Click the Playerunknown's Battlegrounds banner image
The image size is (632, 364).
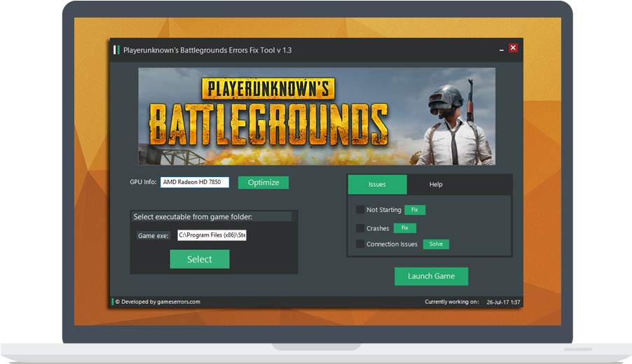tap(317, 116)
